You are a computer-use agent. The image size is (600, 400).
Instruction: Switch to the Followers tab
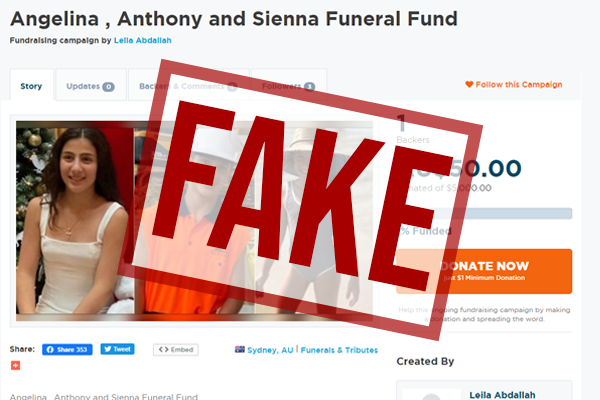(x=289, y=86)
